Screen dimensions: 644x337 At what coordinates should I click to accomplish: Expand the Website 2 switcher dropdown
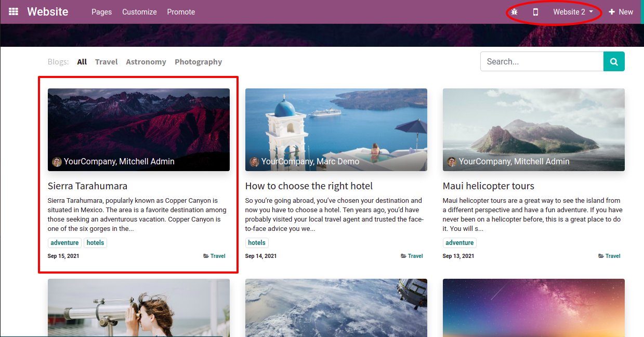pyautogui.click(x=573, y=12)
